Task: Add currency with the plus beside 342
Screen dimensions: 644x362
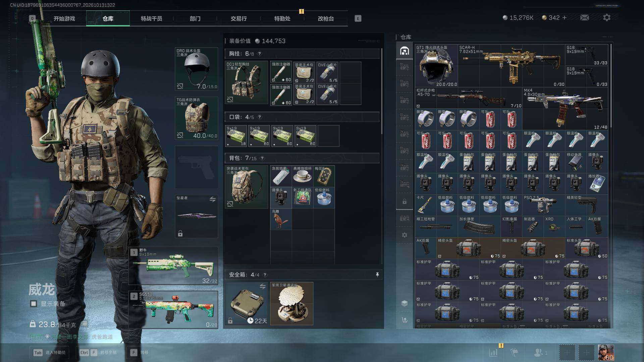Action: (565, 17)
